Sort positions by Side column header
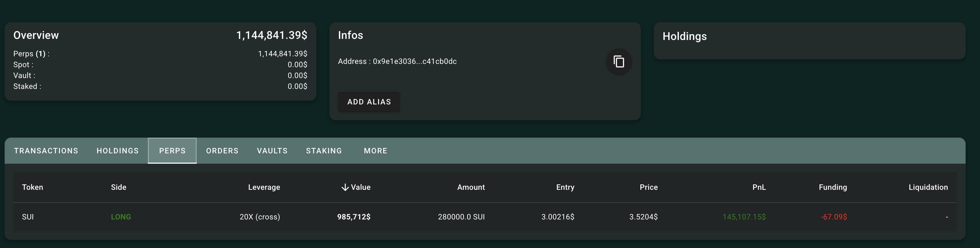Image resolution: width=980 pixels, height=248 pixels. (118, 187)
